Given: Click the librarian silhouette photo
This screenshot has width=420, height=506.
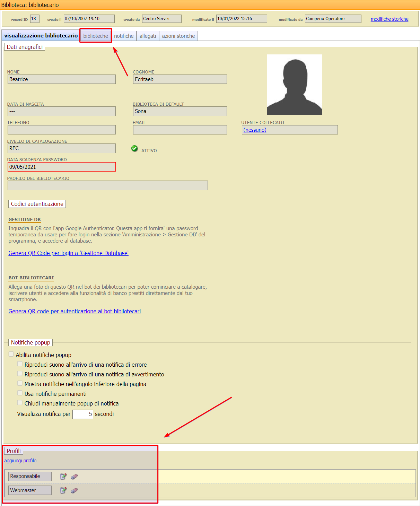Looking at the screenshot, I should click(x=294, y=85).
